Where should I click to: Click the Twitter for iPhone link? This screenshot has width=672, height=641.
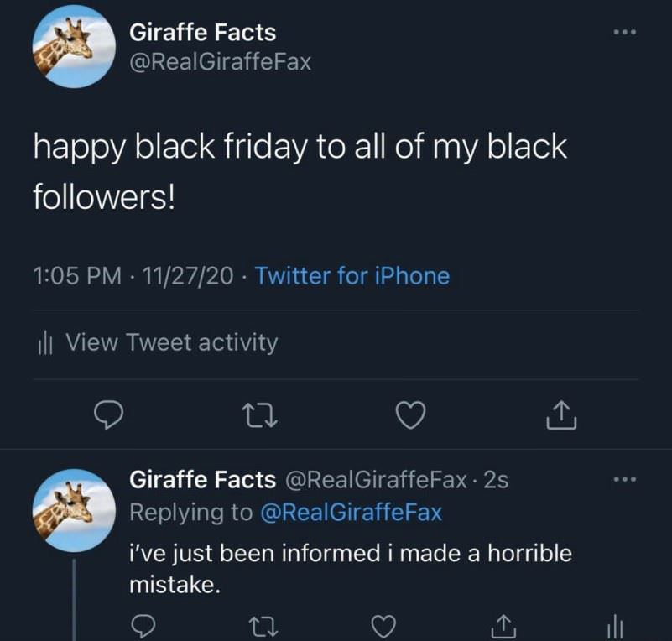pos(352,276)
